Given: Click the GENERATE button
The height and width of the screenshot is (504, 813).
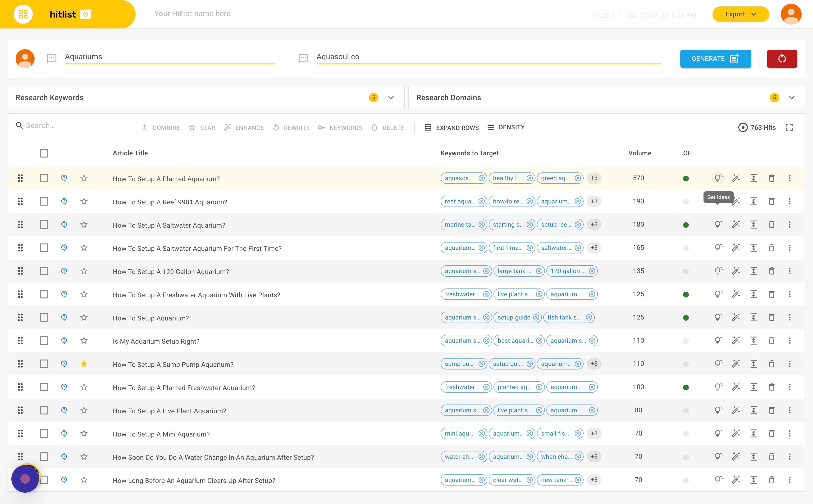Looking at the screenshot, I should 716,59.
